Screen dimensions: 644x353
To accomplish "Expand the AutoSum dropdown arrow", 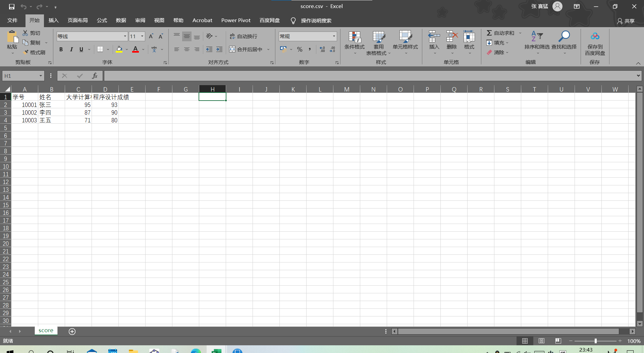I will (x=520, y=33).
